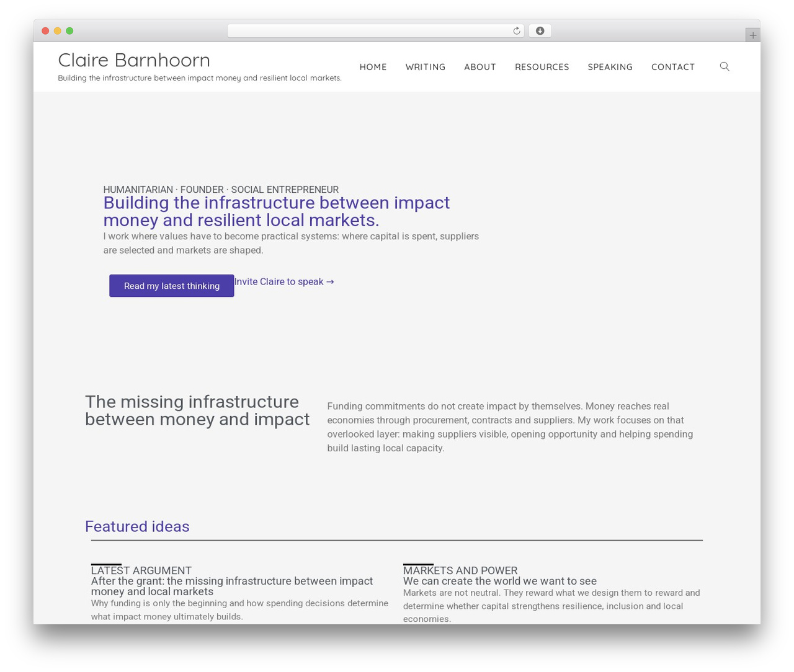Open the About page
The height and width of the screenshot is (672, 794).
point(480,67)
